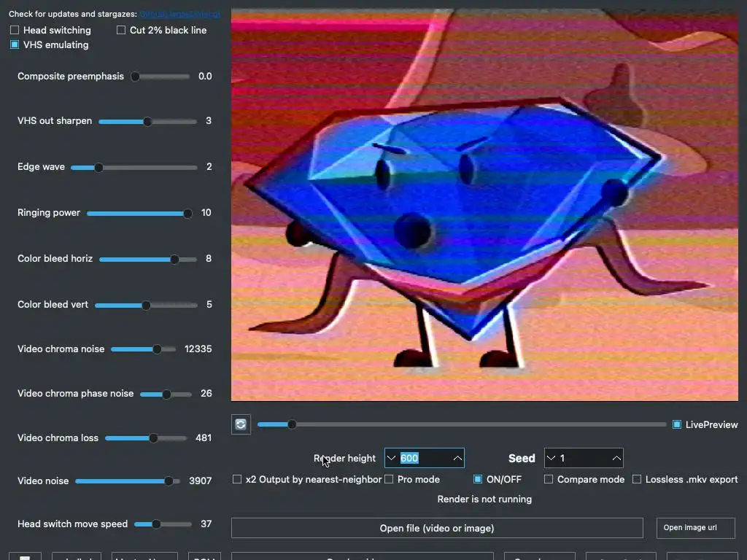Click the Render height label
The width and height of the screenshot is (747, 560).
click(x=344, y=458)
